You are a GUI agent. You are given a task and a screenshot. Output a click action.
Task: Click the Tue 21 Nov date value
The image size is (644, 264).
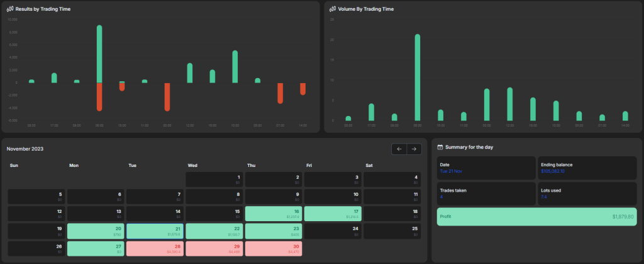pyautogui.click(x=453, y=171)
